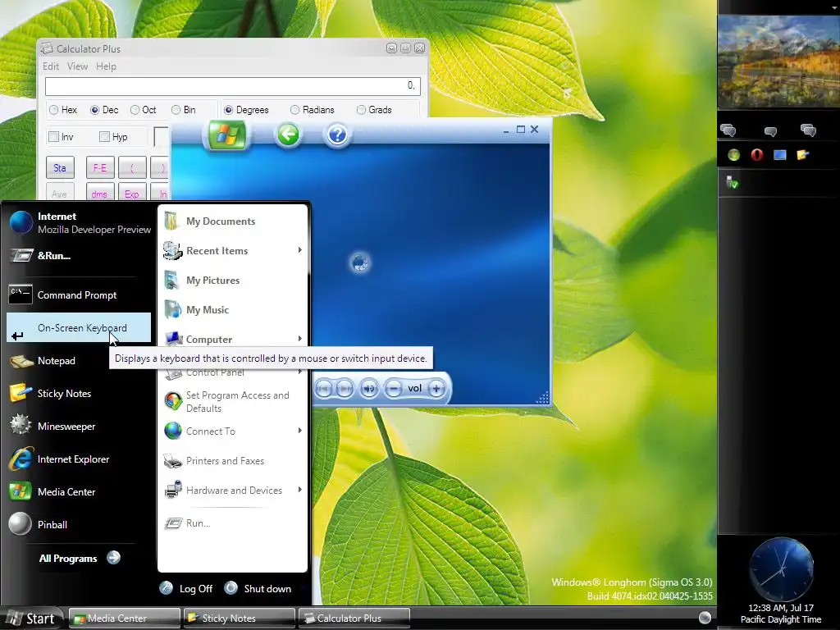Viewport: 840px width, 630px height.
Task: Open Command Prompt from Start menu
Action: (80, 294)
